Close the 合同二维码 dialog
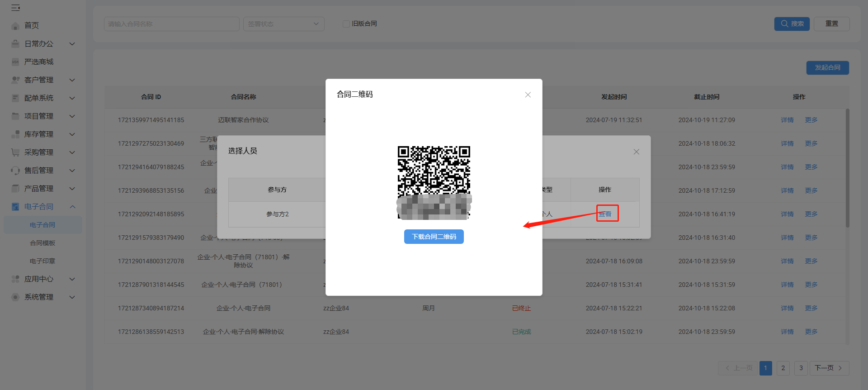 point(528,95)
